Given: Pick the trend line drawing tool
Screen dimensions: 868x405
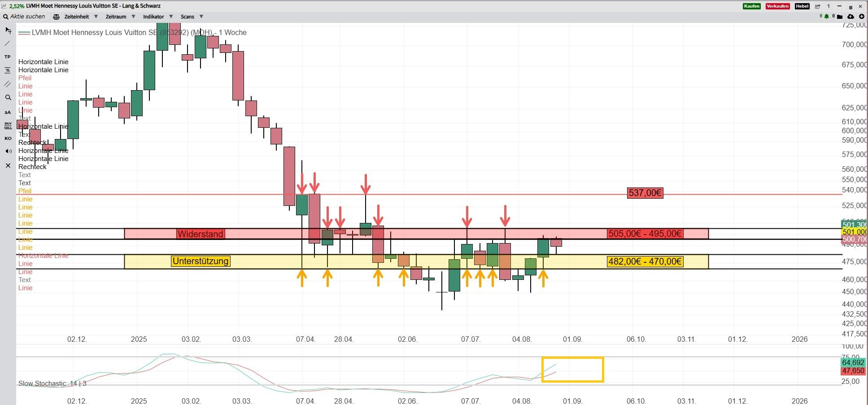Looking at the screenshot, I should click(8, 44).
